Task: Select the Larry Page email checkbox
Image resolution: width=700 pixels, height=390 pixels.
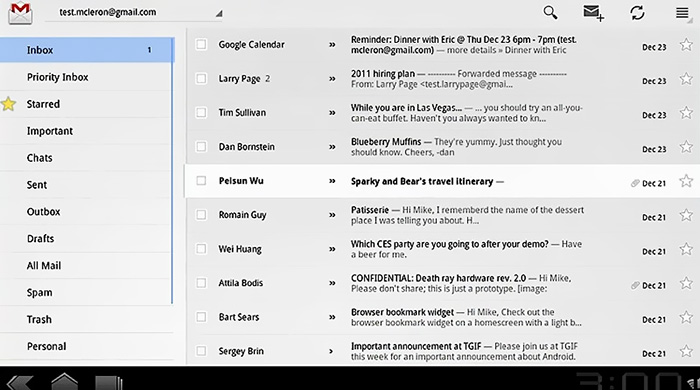Action: click(201, 79)
